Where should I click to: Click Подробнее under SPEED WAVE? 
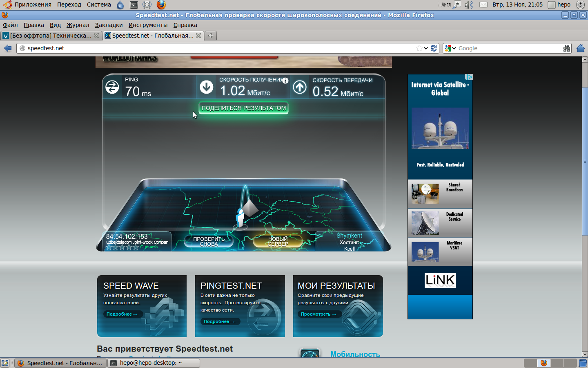pos(122,314)
